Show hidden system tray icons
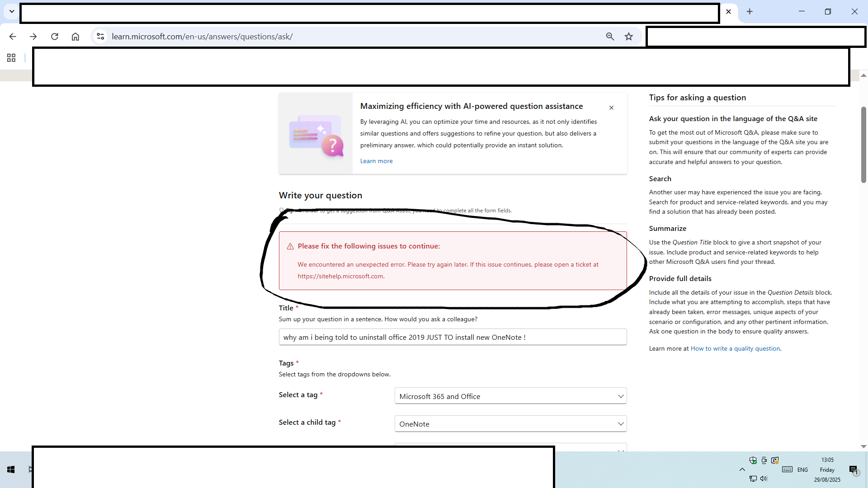The width and height of the screenshot is (868, 488). (742, 469)
